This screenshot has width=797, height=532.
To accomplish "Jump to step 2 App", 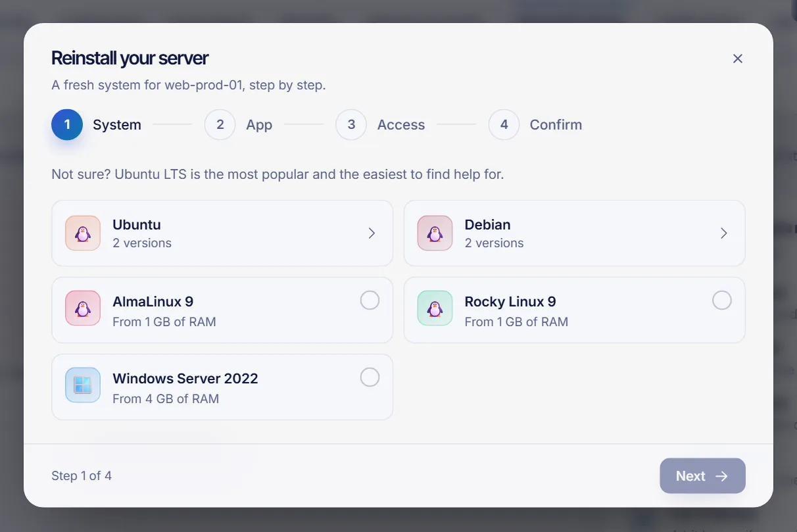I will pos(239,125).
